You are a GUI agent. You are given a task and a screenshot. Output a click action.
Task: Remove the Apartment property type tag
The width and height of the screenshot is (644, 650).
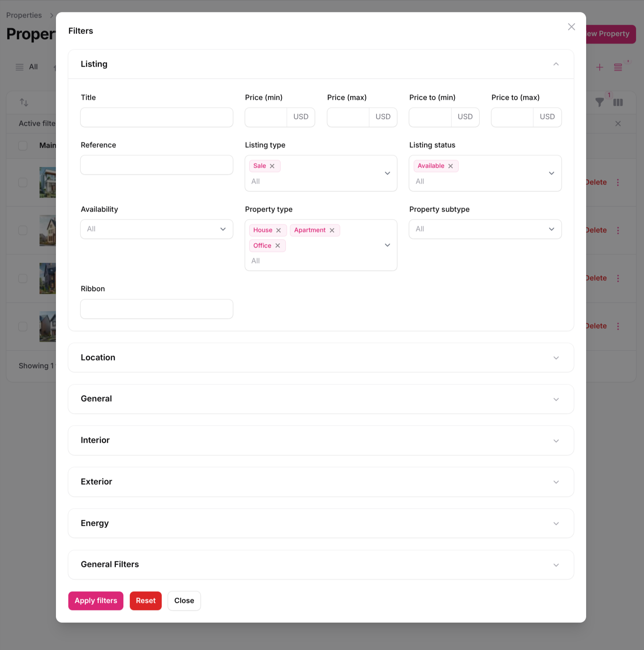pyautogui.click(x=332, y=230)
